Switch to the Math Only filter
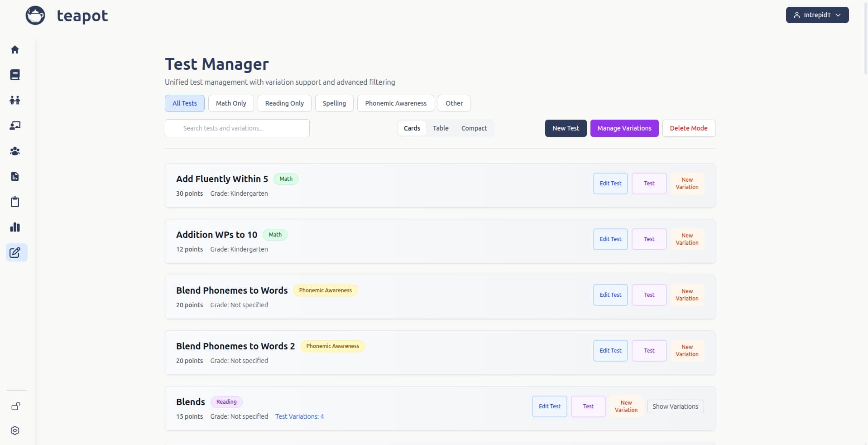868x445 pixels. point(231,103)
